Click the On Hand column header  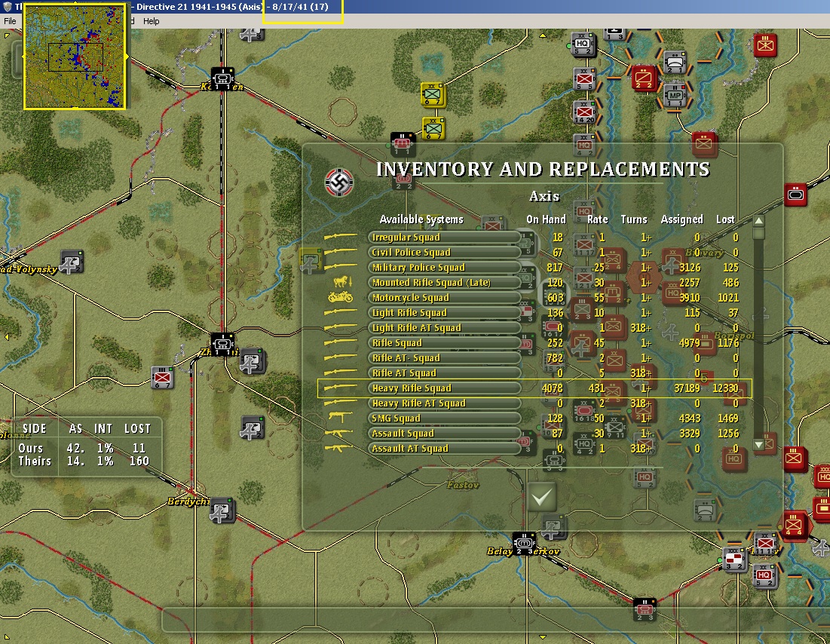coord(546,219)
